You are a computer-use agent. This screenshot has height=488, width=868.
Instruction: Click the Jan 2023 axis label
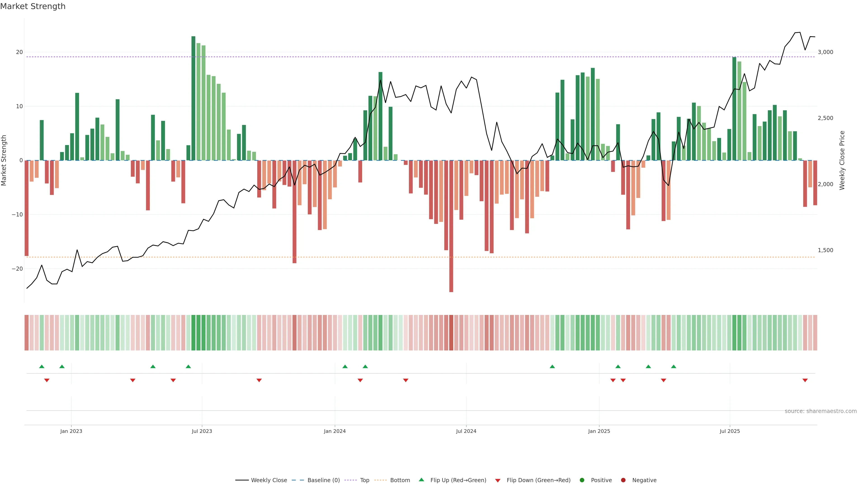(71, 431)
